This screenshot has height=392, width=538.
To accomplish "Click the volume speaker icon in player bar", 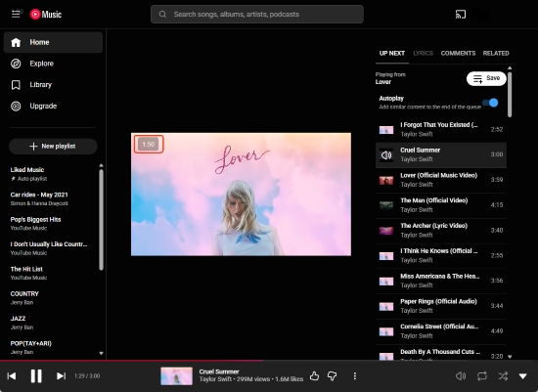I will [461, 376].
